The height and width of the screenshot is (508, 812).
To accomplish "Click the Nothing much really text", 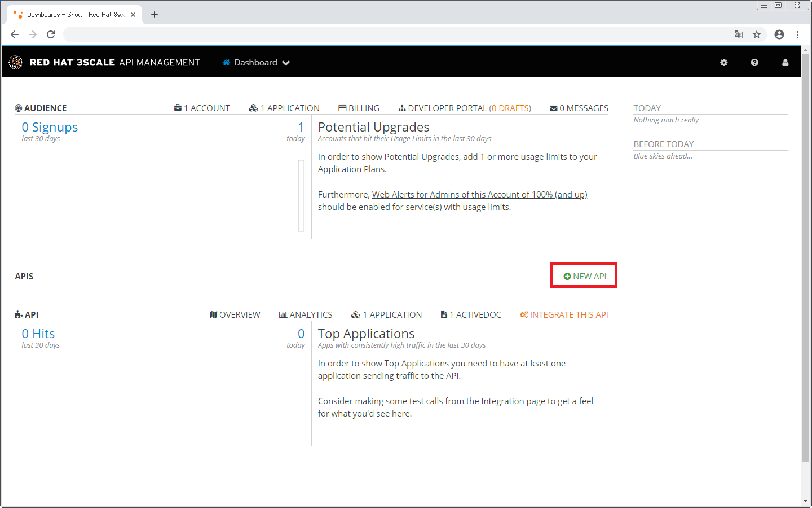I will point(666,120).
